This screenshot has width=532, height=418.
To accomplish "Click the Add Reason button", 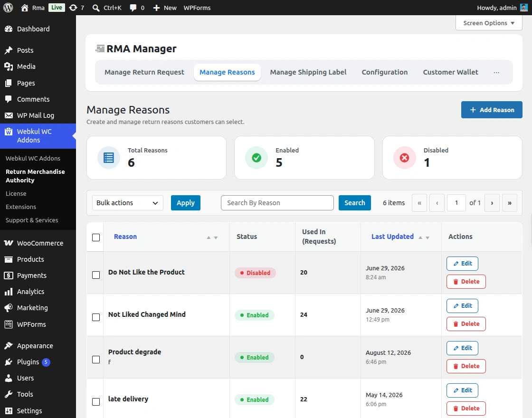I will 492,110.
